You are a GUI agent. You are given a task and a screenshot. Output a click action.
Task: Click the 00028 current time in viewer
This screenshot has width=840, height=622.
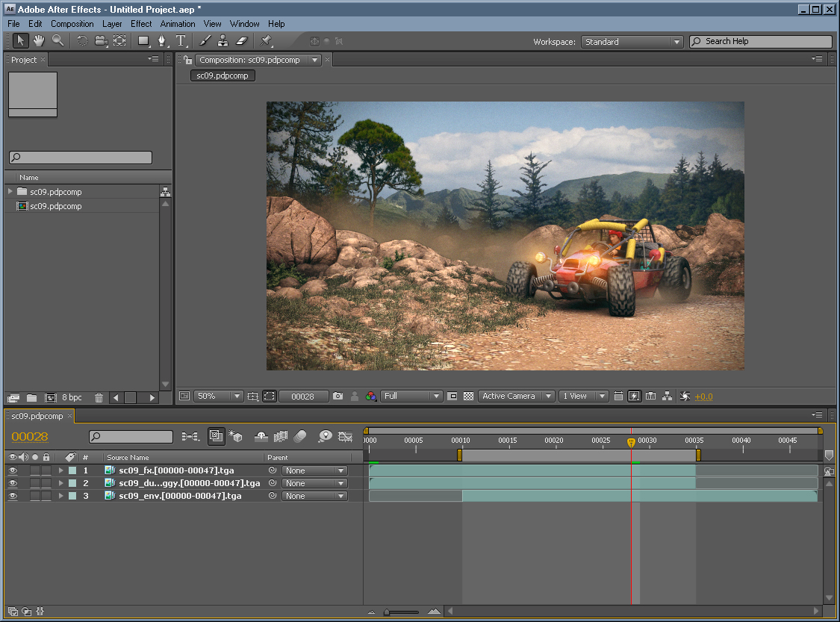(x=302, y=396)
